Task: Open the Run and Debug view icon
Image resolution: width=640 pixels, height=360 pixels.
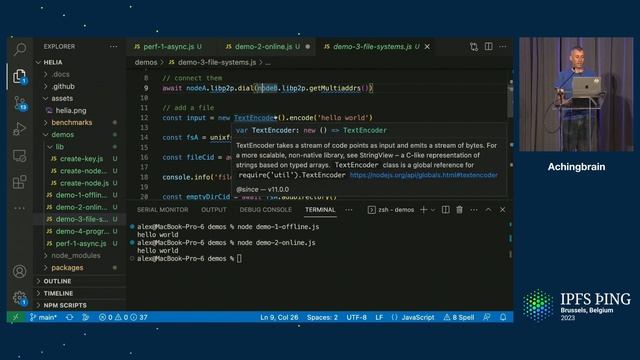Action: click(20, 129)
